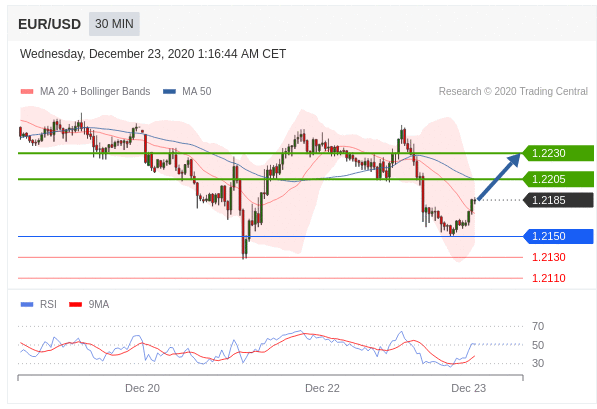
Task: Click the Dec 23 date axis label
Action: (x=468, y=388)
